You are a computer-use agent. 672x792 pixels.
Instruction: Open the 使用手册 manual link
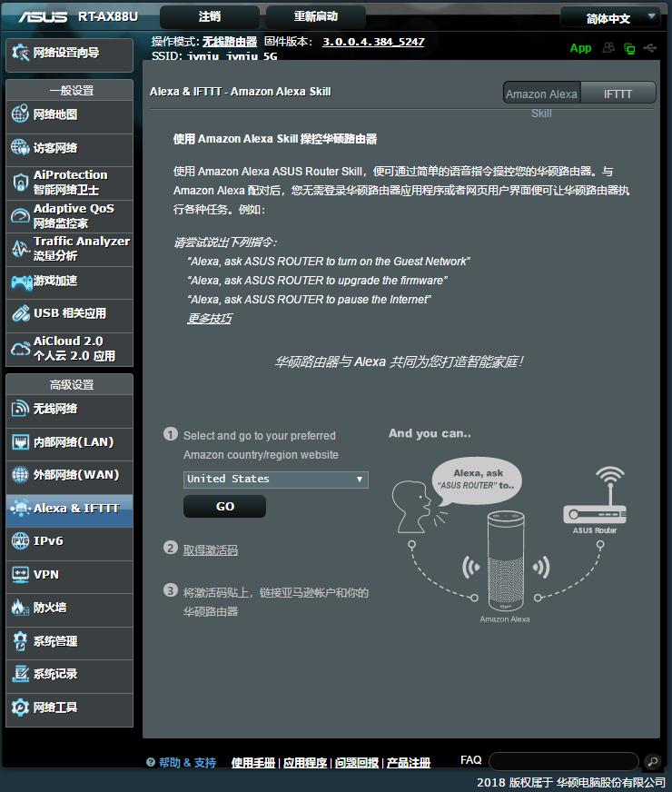tap(253, 763)
